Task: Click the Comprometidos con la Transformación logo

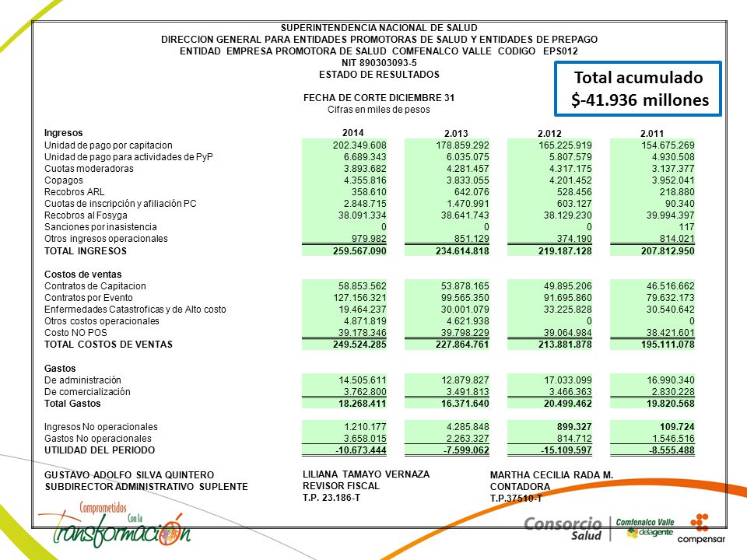Action: pos(114,524)
